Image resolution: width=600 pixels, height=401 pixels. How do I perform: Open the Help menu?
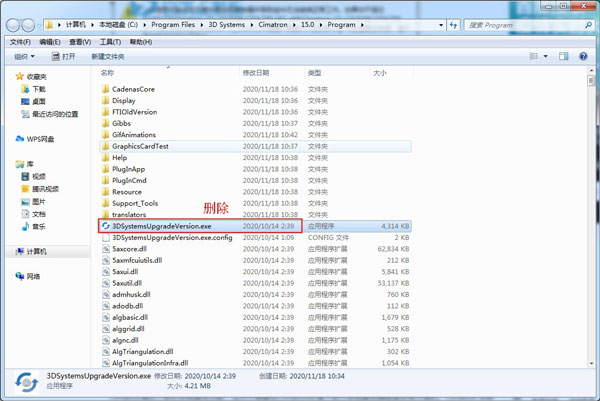click(x=141, y=42)
